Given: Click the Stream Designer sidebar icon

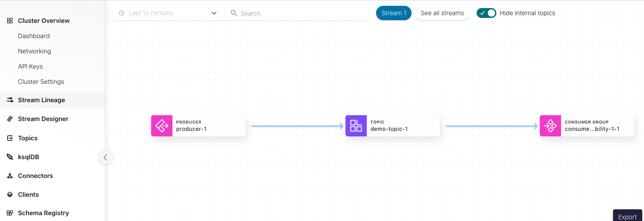Looking at the screenshot, I should click(x=10, y=119).
